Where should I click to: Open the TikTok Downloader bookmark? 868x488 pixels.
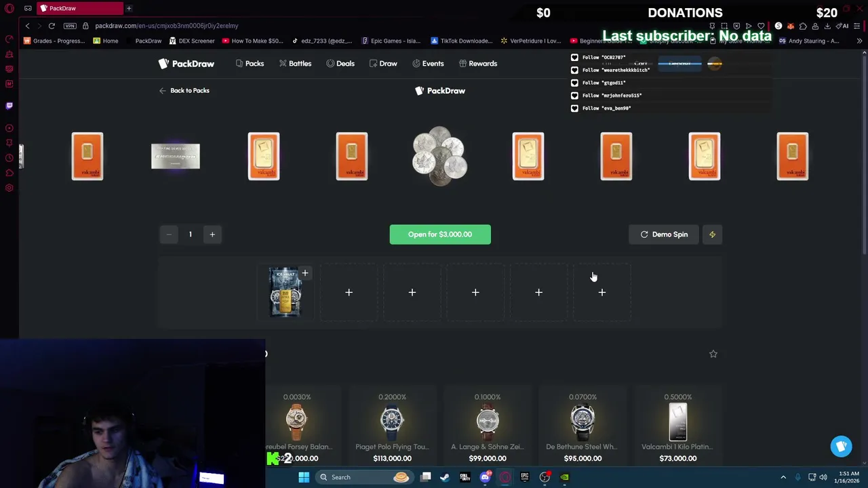pos(461,41)
